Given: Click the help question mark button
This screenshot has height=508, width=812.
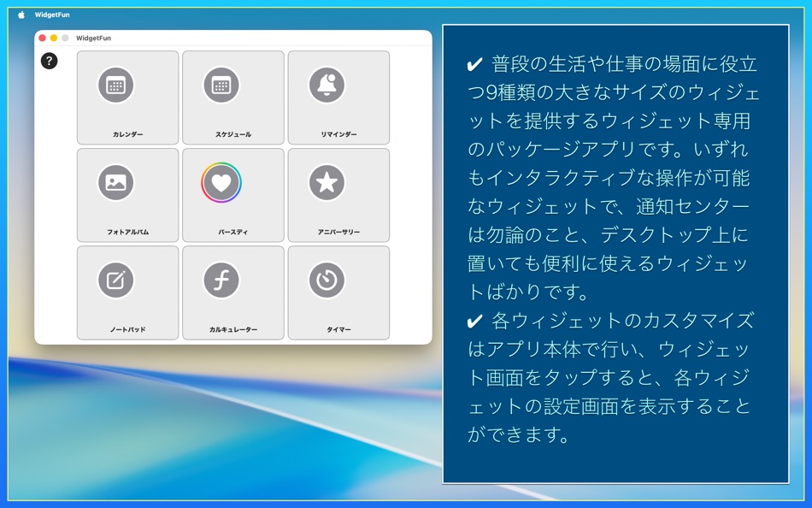Looking at the screenshot, I should pyautogui.click(x=49, y=60).
